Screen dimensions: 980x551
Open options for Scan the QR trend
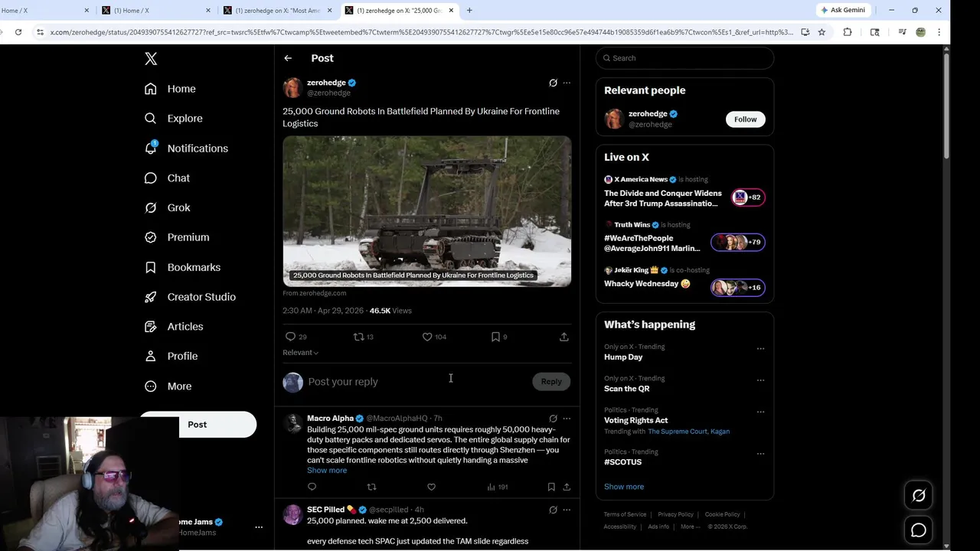[760, 380]
